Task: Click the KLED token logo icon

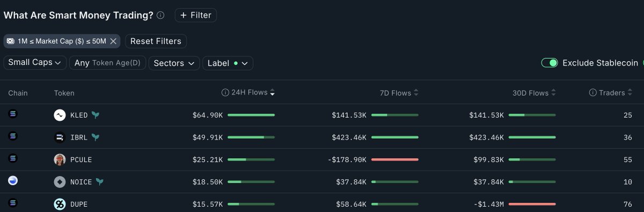Action: point(60,115)
